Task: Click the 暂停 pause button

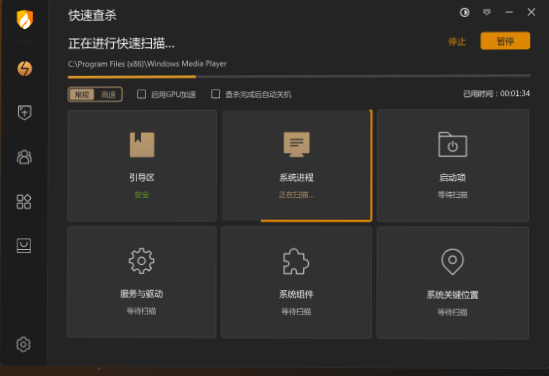Action: [505, 41]
